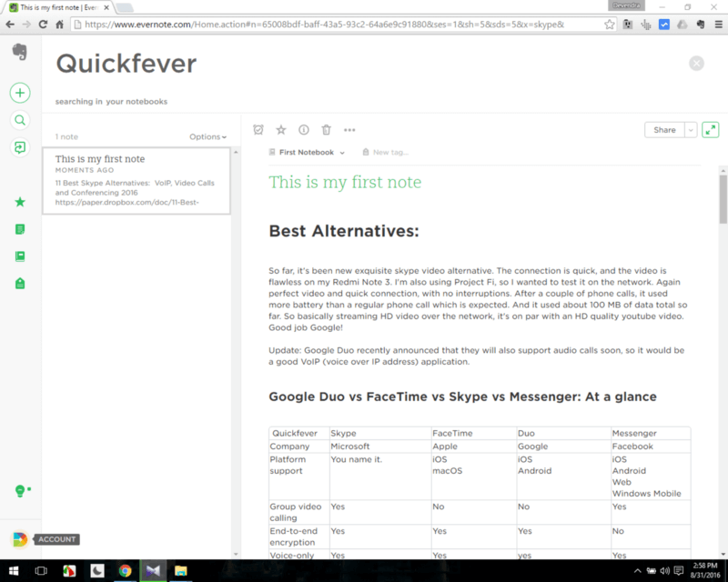
Task: Set a reminder using the alarm clock icon
Action: point(258,129)
